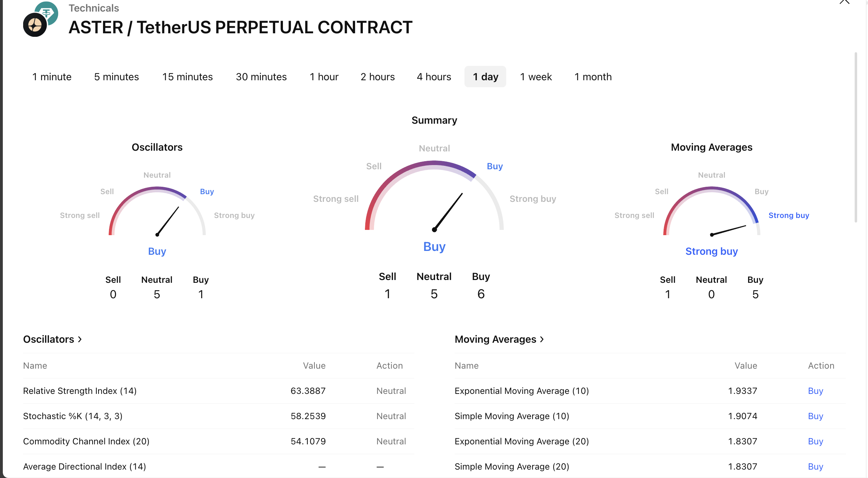
Task: Switch to 30 minutes timeframe
Action: point(261,77)
